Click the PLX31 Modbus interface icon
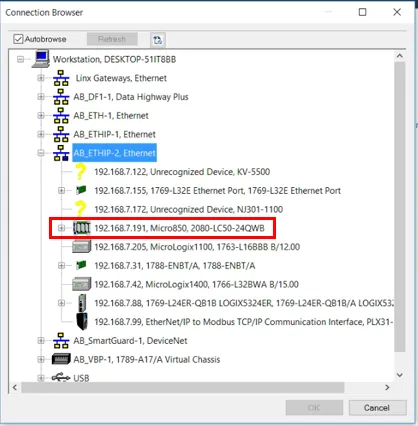Viewport: 418px width, 426px height. tap(82, 321)
